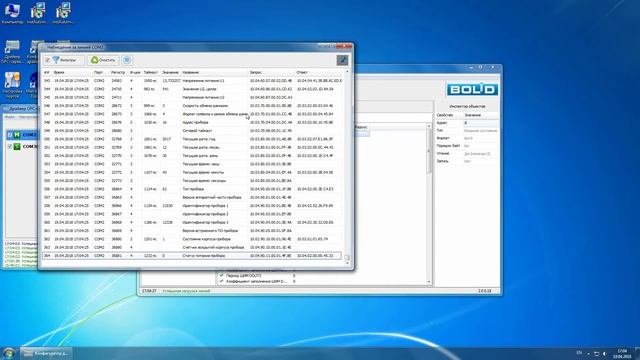Select row 354 Текущее время: минуты
Image resolution: width=640 pixels, height=360 pixels.
point(192,172)
